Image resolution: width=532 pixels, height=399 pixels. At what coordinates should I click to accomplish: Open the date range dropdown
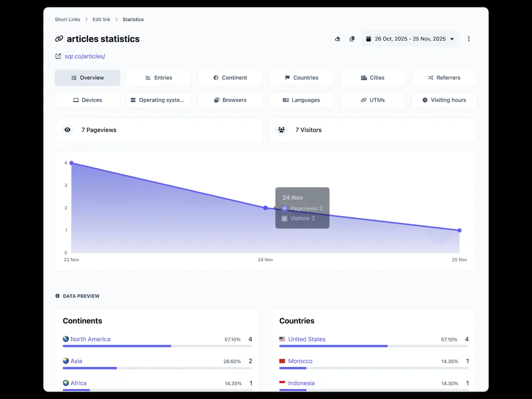point(410,39)
